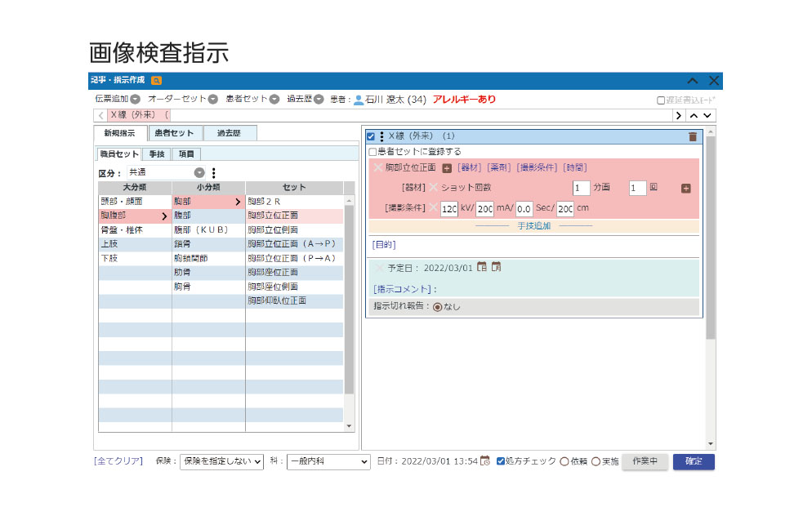Viewport: 812px width, 516px height.
Task: Uncheck 処方チェック checkbox
Action: 501,461
